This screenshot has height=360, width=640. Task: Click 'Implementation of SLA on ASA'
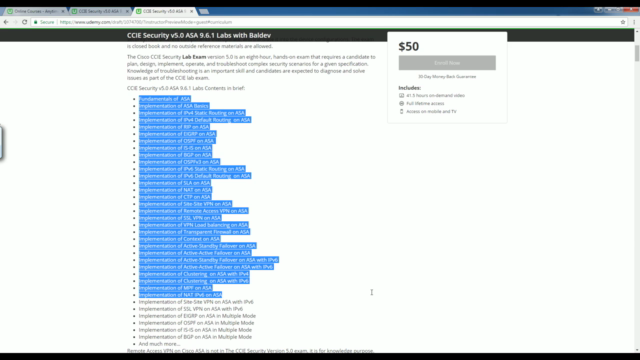(x=175, y=183)
